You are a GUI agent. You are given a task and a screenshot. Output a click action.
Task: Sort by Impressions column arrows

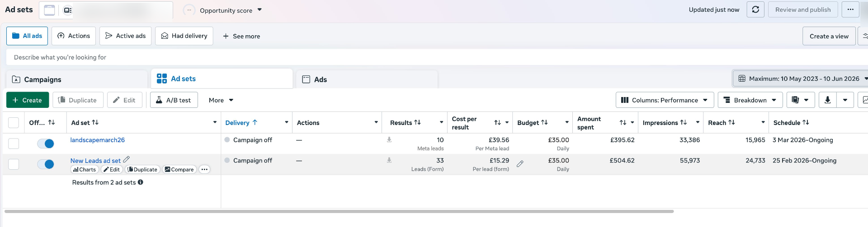(x=684, y=122)
